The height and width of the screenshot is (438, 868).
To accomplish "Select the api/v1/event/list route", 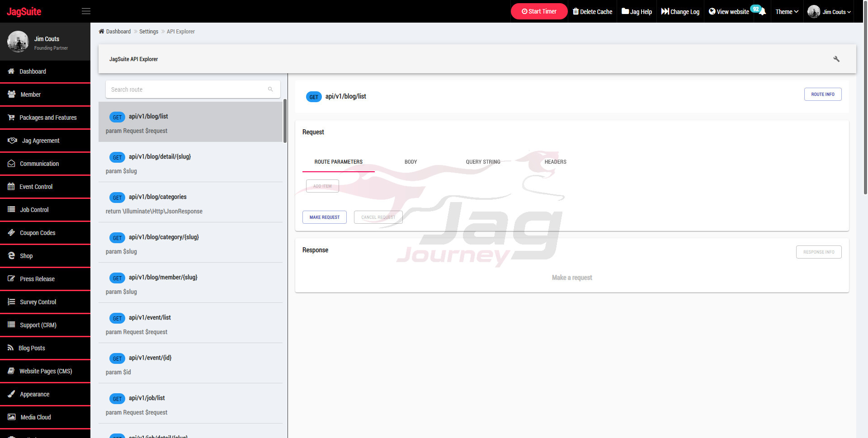I will tap(191, 323).
